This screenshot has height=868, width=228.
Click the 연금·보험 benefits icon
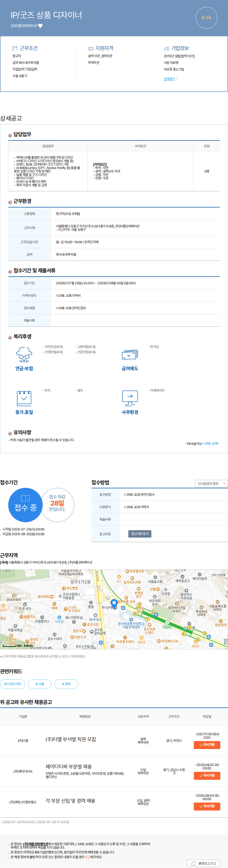[x=24, y=355]
